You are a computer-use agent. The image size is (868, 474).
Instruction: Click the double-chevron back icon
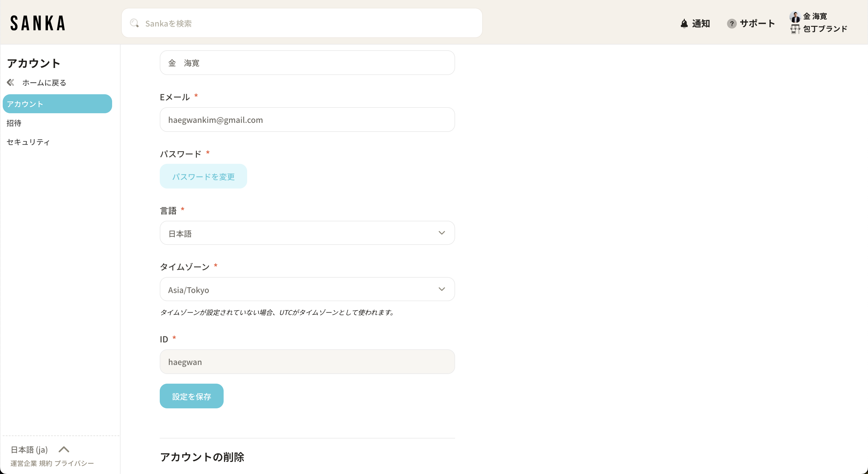click(x=11, y=83)
